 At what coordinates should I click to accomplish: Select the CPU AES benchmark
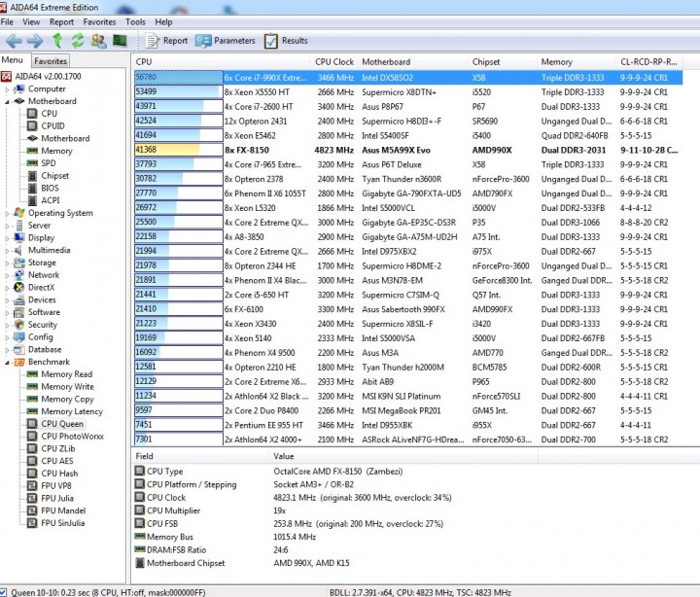coord(57,461)
